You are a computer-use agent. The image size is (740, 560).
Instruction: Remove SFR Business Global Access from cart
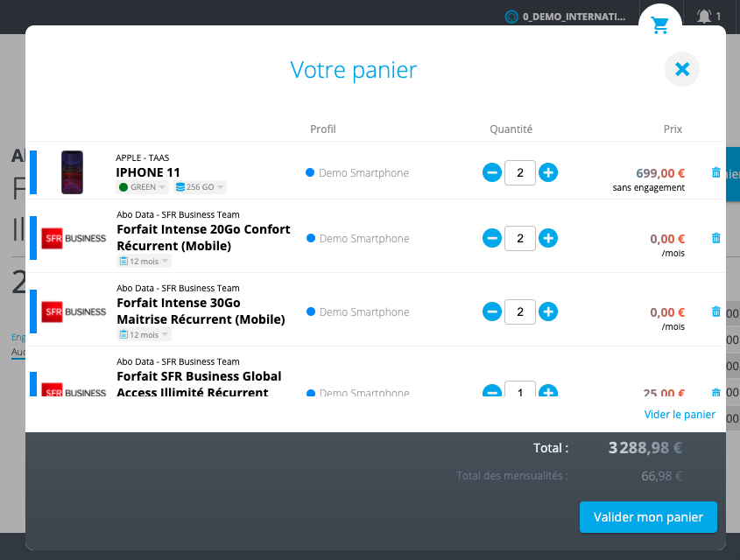tap(716, 392)
